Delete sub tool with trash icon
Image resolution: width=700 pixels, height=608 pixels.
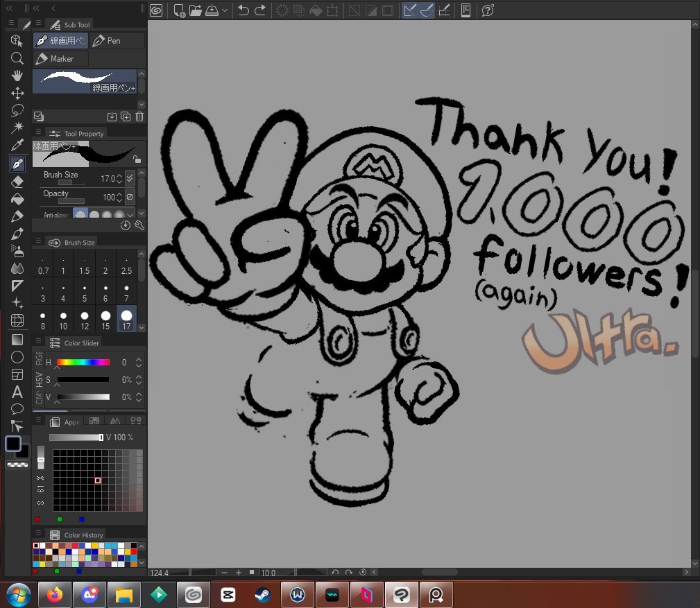pos(139,116)
